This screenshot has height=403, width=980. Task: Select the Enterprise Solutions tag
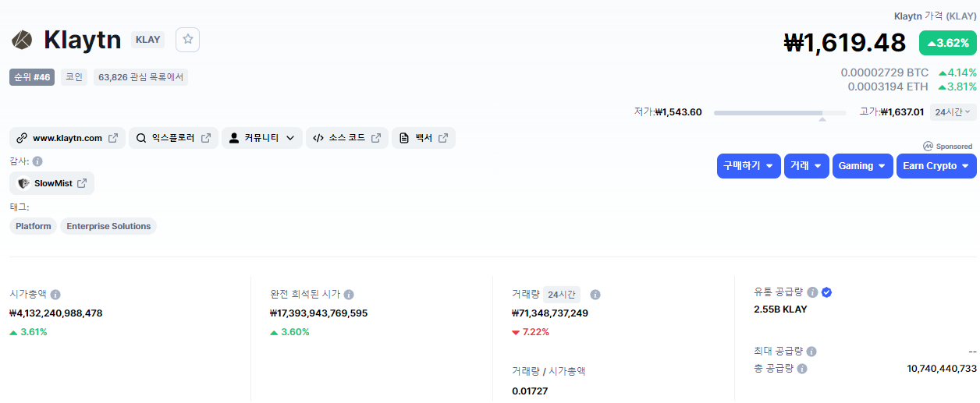point(108,226)
